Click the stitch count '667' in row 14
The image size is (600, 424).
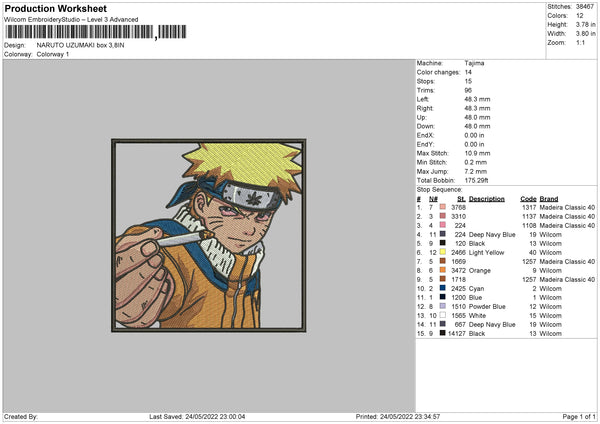460,324
